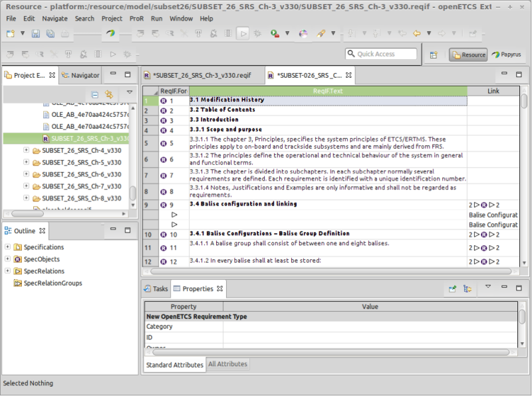Open the highlighter pen dropdown arrow
The image size is (532, 396).
click(x=333, y=33)
